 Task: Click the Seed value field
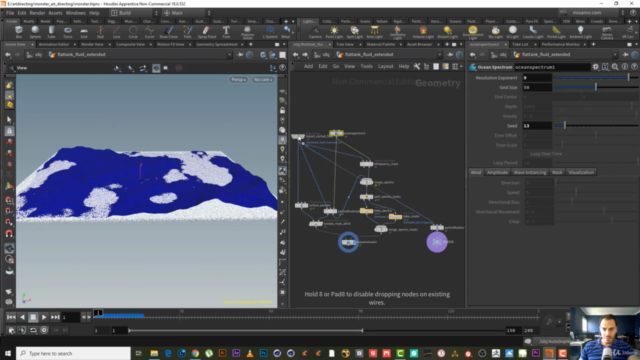(x=537, y=126)
